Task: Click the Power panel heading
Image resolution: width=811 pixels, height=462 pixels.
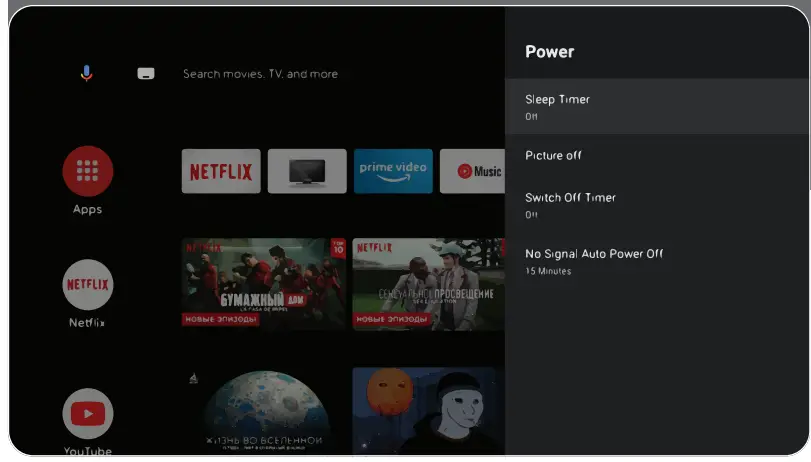Action: pos(549,52)
